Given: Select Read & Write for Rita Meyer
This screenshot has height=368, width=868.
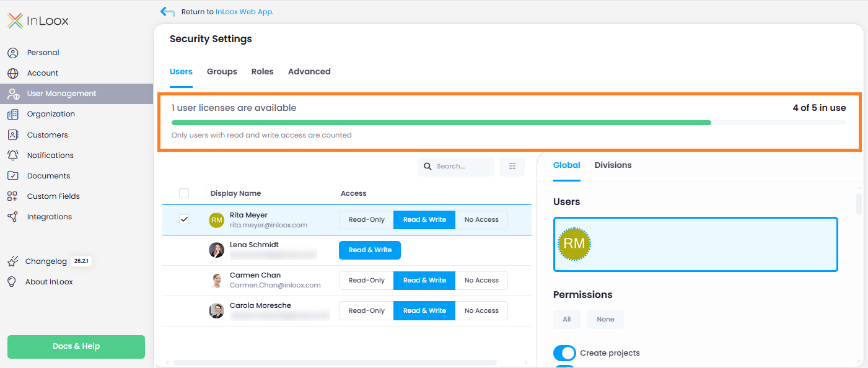Looking at the screenshot, I should pos(424,220).
